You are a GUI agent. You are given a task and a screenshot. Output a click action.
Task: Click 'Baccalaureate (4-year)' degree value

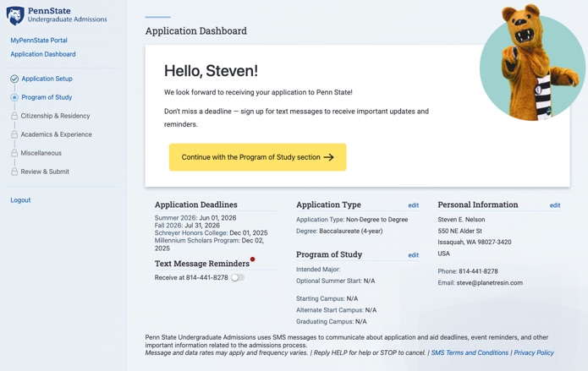click(351, 232)
